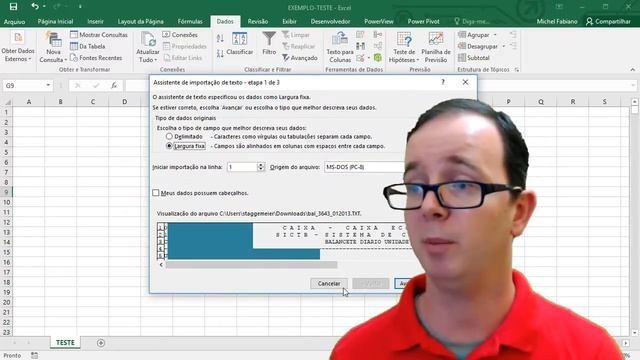Open Conexões in the ribbon
The height and width of the screenshot is (360, 640).
(180, 35)
